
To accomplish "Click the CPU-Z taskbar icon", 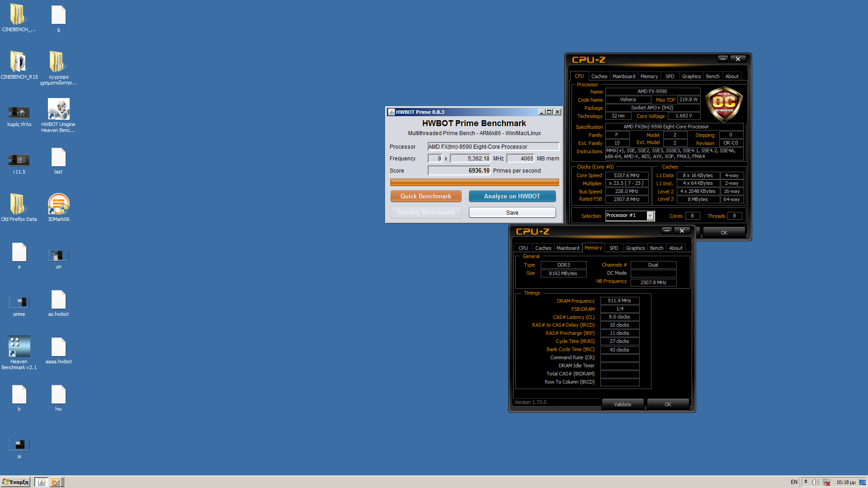I will [x=56, y=482].
